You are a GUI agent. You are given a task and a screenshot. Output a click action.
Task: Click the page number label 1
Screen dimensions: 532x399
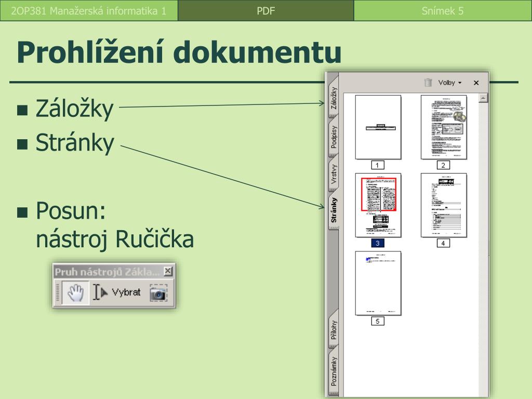coord(378,165)
